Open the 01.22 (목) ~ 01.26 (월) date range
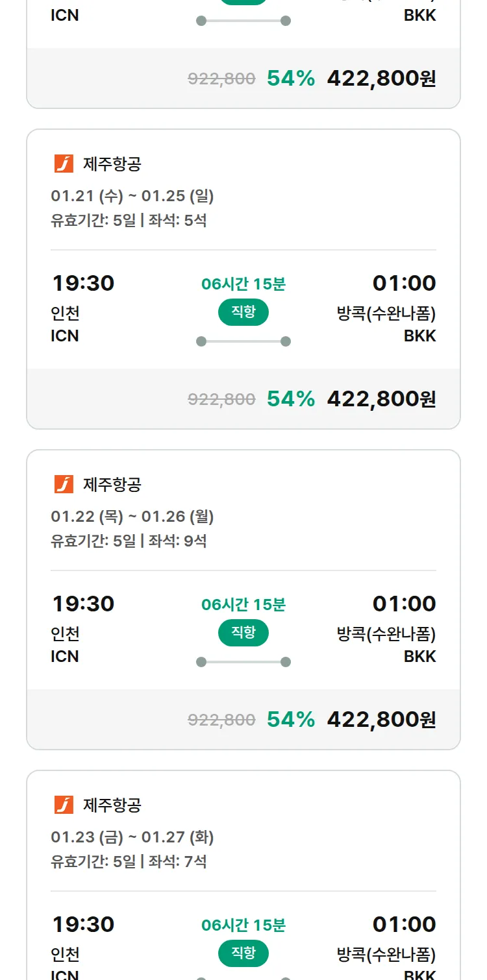 132,516
